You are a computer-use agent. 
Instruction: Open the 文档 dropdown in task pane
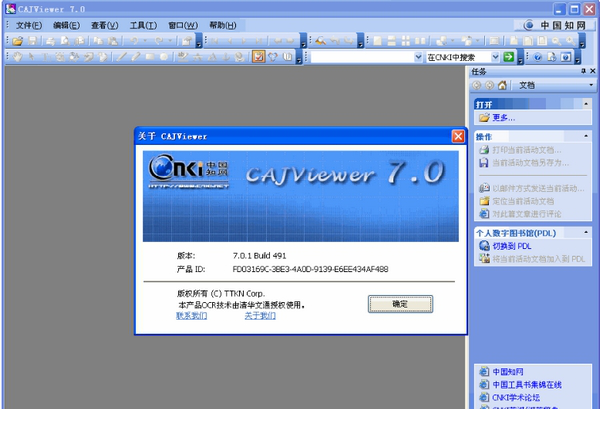[x=591, y=85]
